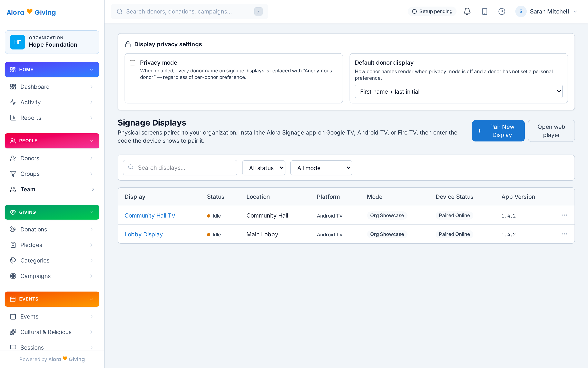Open the All mode filter dropdown
The width and height of the screenshot is (588, 368).
point(321,168)
